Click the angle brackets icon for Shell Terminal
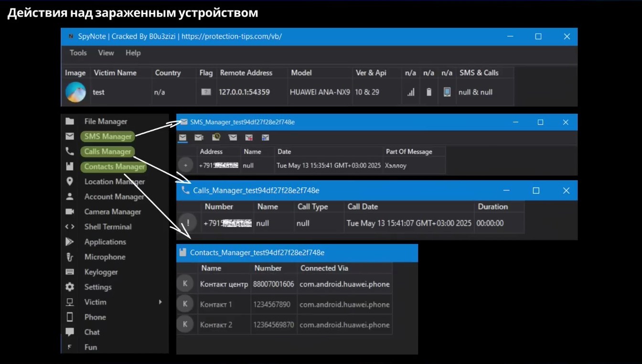The height and width of the screenshot is (364, 642). tap(70, 227)
